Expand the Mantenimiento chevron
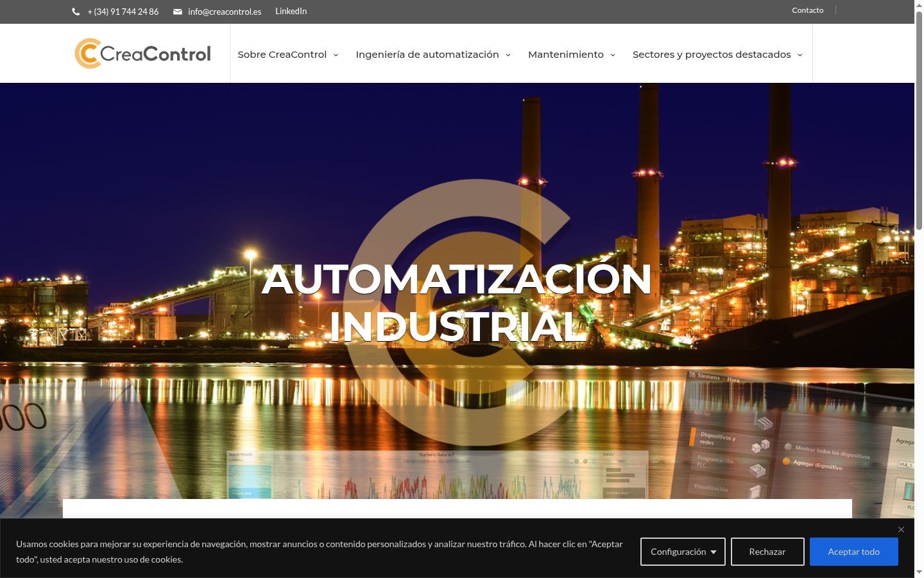 click(x=613, y=55)
